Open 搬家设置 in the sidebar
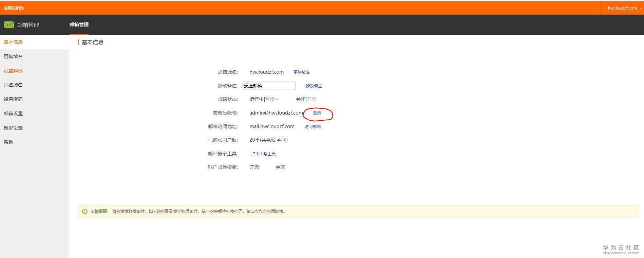This screenshot has width=644, height=258. (x=13, y=128)
